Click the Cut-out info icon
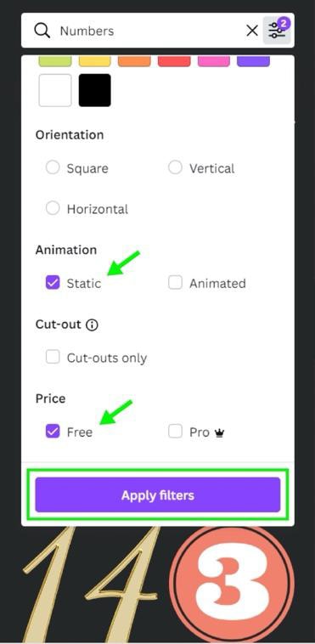This screenshot has height=644, width=315. point(92,325)
